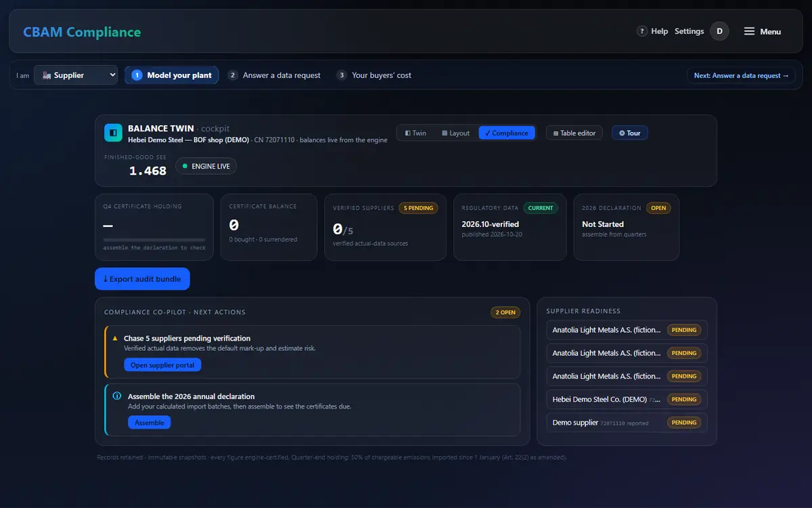The width and height of the screenshot is (812, 508).
Task: Select step 1 Model your plant
Action: [172, 75]
